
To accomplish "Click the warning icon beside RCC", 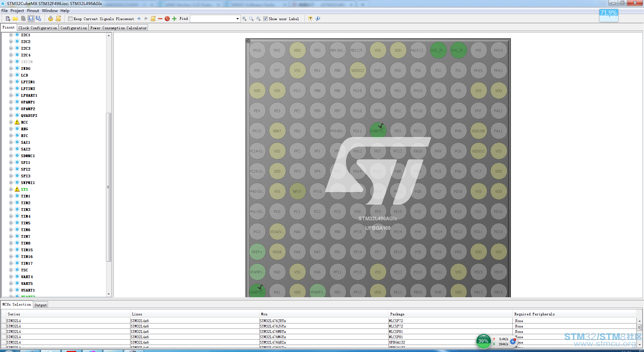I will tap(17, 122).
